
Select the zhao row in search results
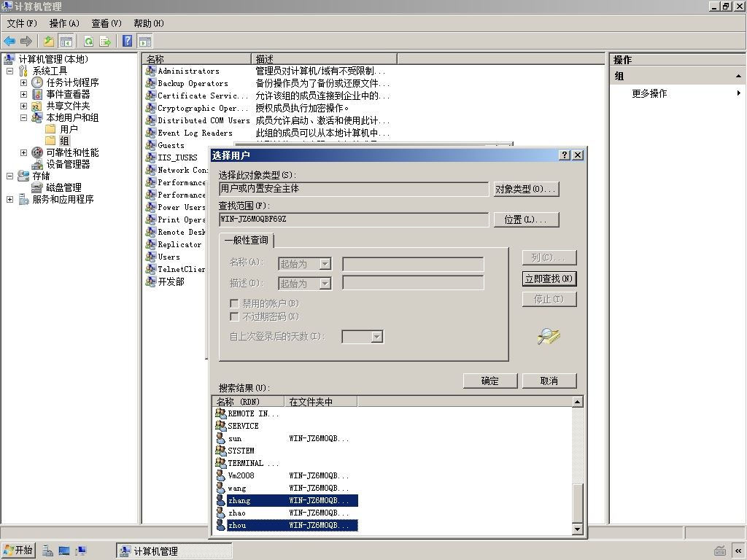tap(287, 513)
